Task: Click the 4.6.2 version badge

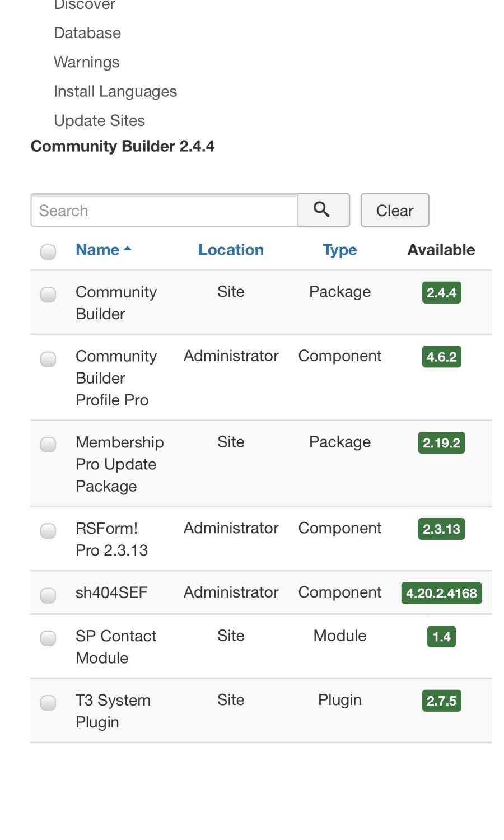Action: tap(441, 357)
